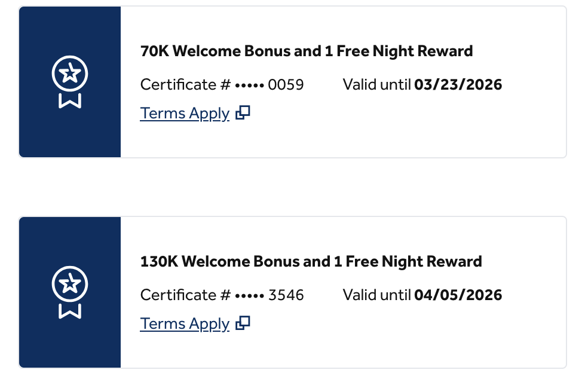Click the external link icon for certificate 3546

[243, 323]
